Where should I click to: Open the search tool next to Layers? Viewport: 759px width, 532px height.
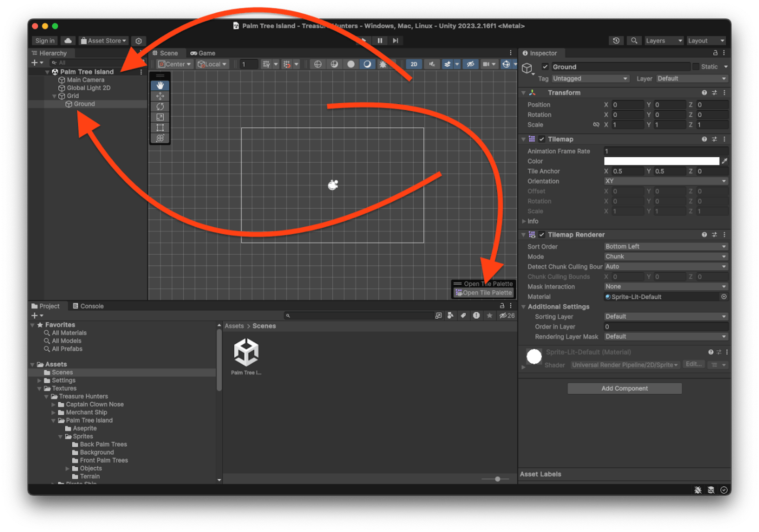pyautogui.click(x=634, y=41)
